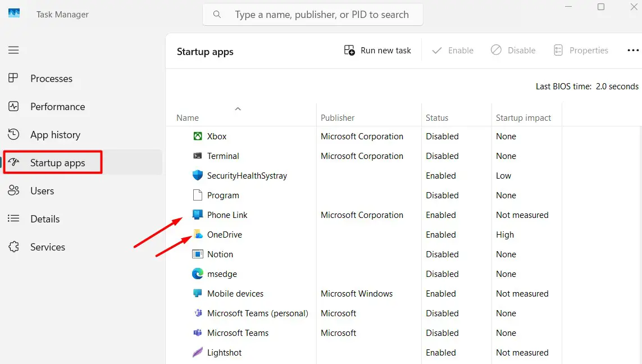
Task: Click the search magnifier icon
Action: pyautogui.click(x=217, y=14)
